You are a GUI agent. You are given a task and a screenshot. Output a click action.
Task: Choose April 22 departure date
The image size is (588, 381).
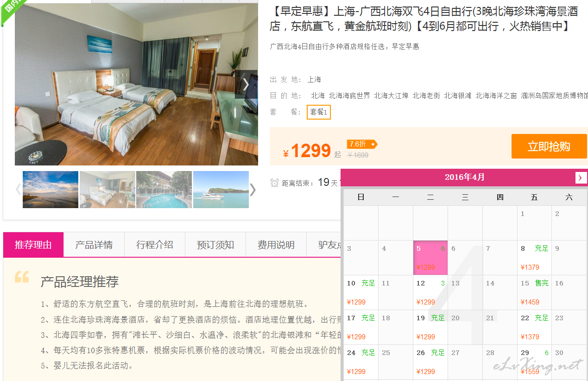[534, 327]
